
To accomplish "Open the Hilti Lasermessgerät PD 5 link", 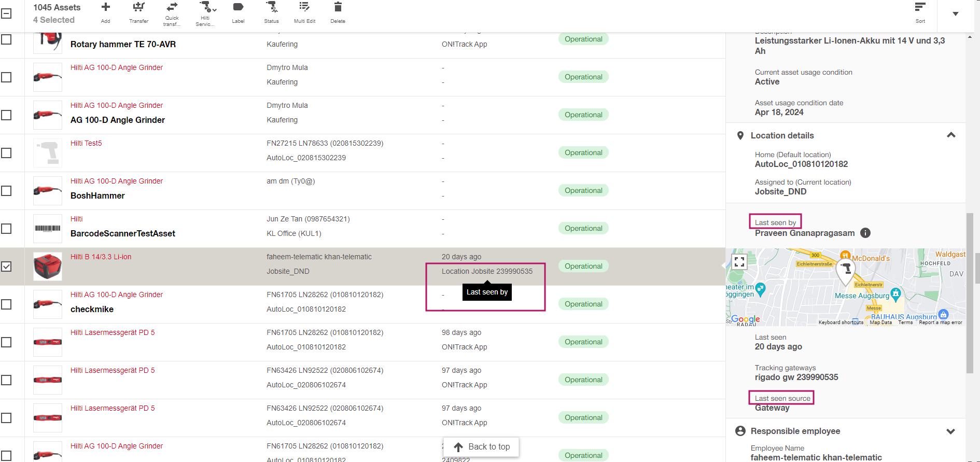I will (x=113, y=332).
